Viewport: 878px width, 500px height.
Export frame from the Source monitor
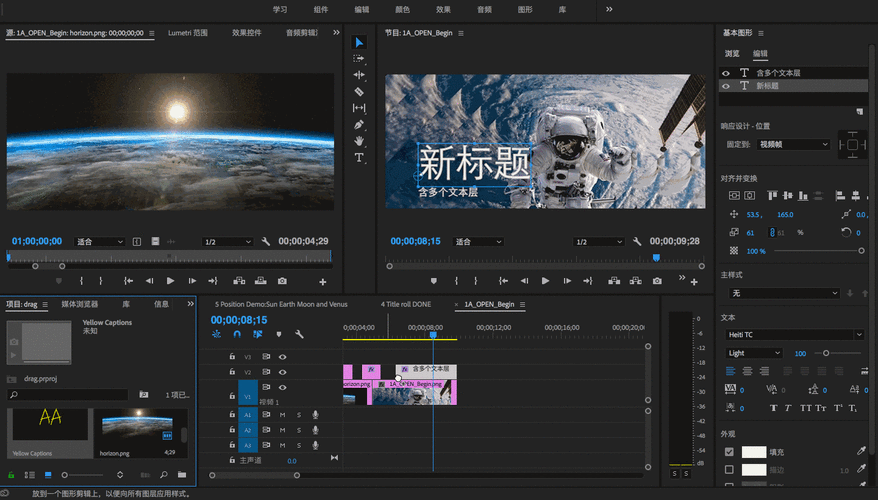tap(282, 281)
